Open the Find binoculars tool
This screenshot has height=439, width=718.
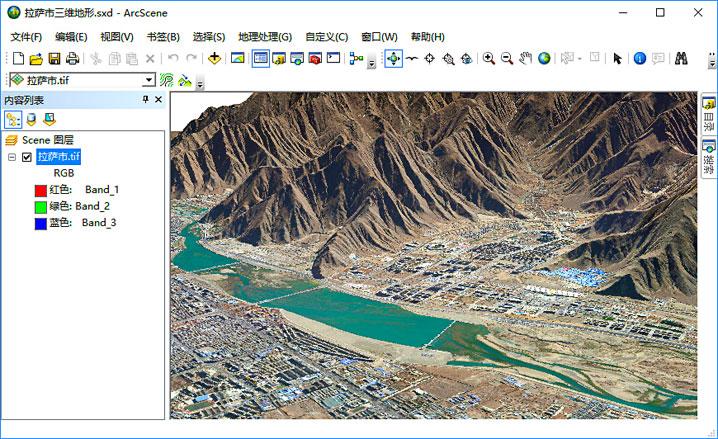click(x=681, y=59)
